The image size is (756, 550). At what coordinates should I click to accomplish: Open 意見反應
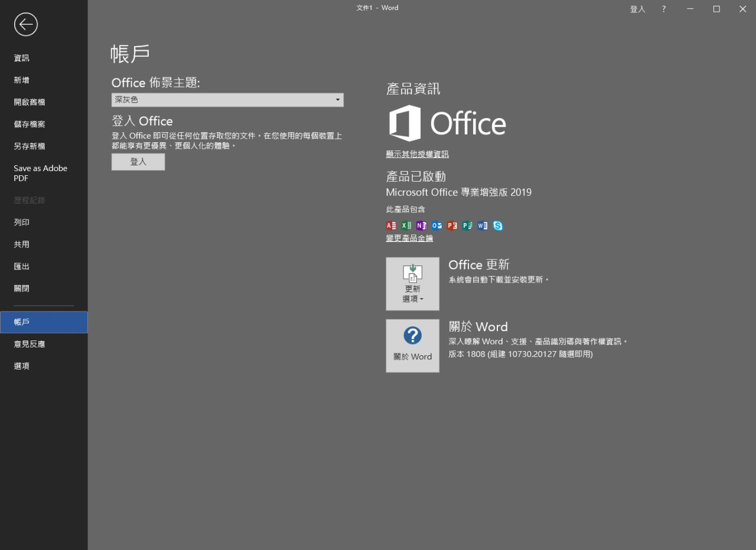point(44,344)
